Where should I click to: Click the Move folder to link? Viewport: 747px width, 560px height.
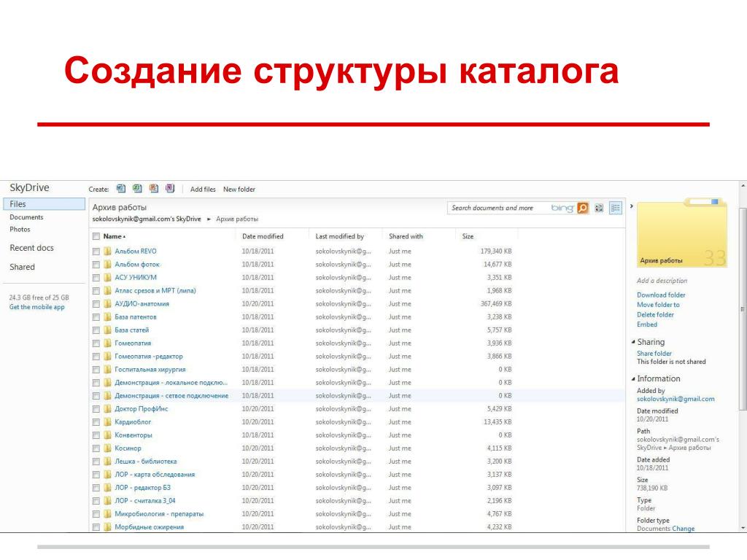click(x=658, y=305)
